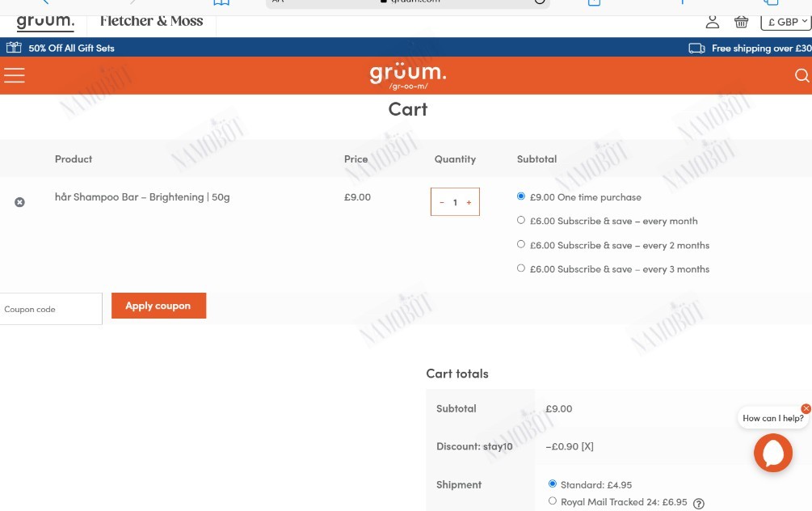Click the Cart totals heading

[x=457, y=374]
